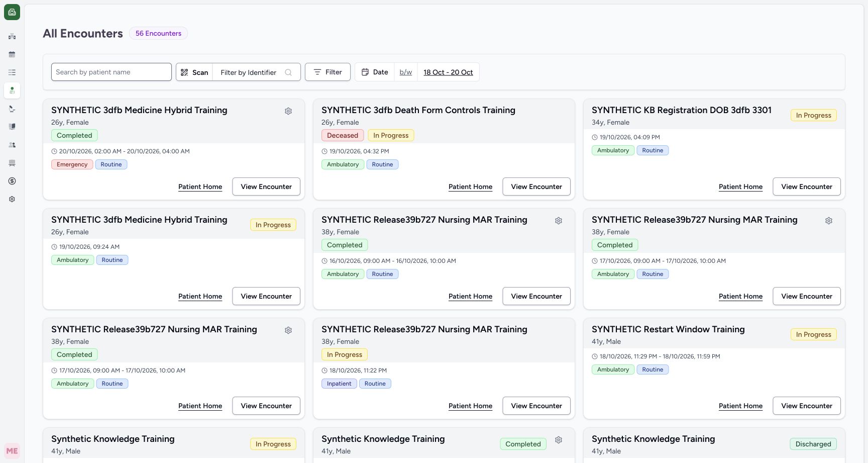The image size is (868, 463).
Task: Open the dollar billing sidebar icon
Action: click(x=12, y=181)
